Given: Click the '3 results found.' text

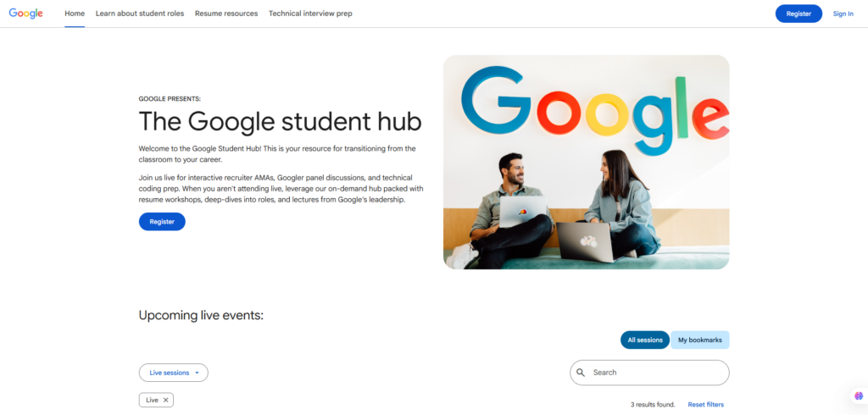Looking at the screenshot, I should pyautogui.click(x=653, y=405).
